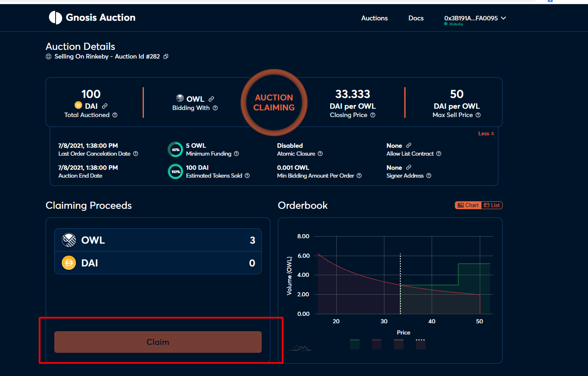Toggle the green legend swatch in orderbook
The image size is (588, 376).
[355, 344]
